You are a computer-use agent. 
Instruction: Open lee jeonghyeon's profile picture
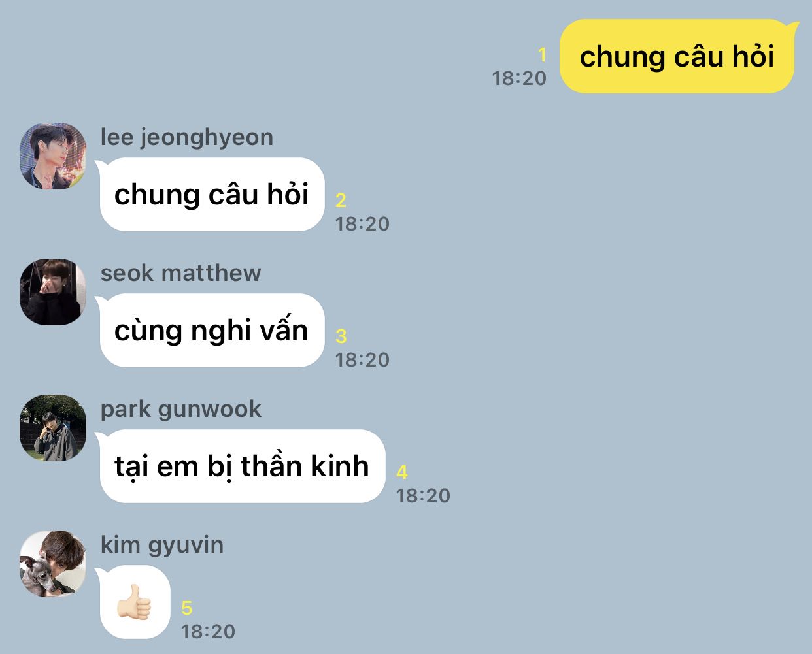[x=53, y=155]
